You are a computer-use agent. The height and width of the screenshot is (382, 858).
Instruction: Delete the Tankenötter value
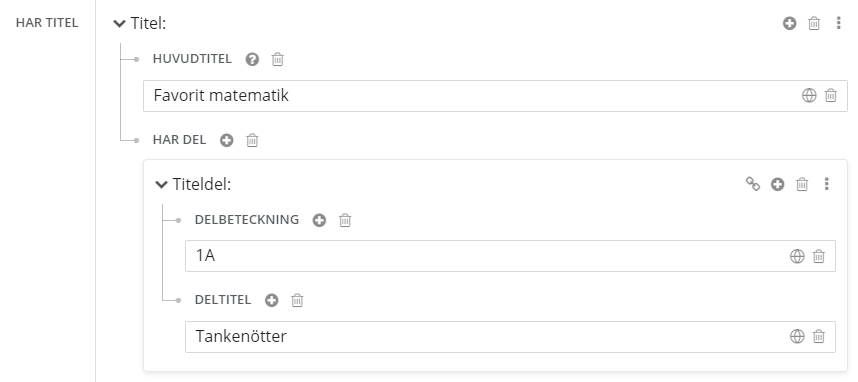[x=819, y=337]
